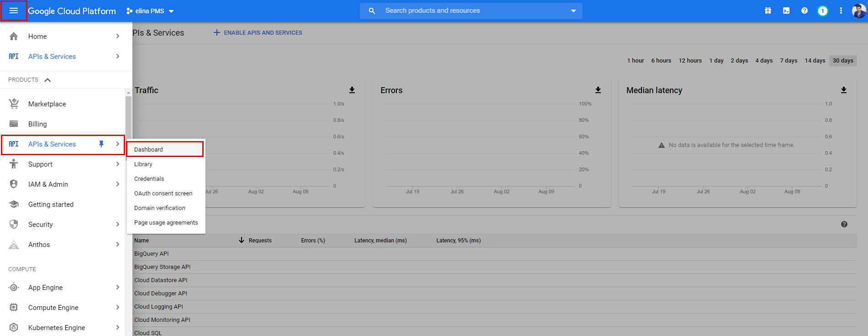
Task: Activate Cloud Shell terminal icon
Action: pos(786,10)
